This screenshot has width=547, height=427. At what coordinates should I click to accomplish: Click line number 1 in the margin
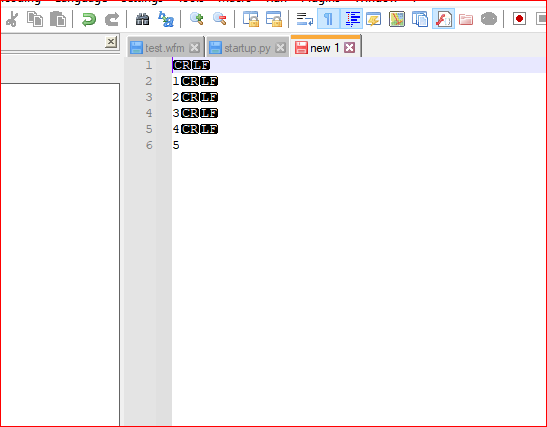pos(149,65)
